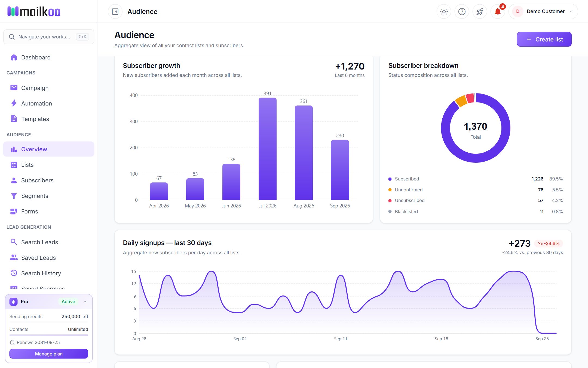Click the -24.6% trend badge
Screen dimensions: 588x368
click(x=549, y=243)
